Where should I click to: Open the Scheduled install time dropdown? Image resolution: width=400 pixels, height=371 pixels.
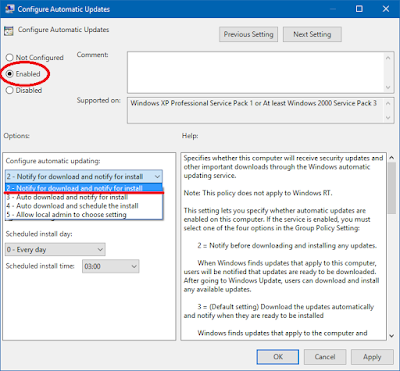pyautogui.click(x=110, y=266)
